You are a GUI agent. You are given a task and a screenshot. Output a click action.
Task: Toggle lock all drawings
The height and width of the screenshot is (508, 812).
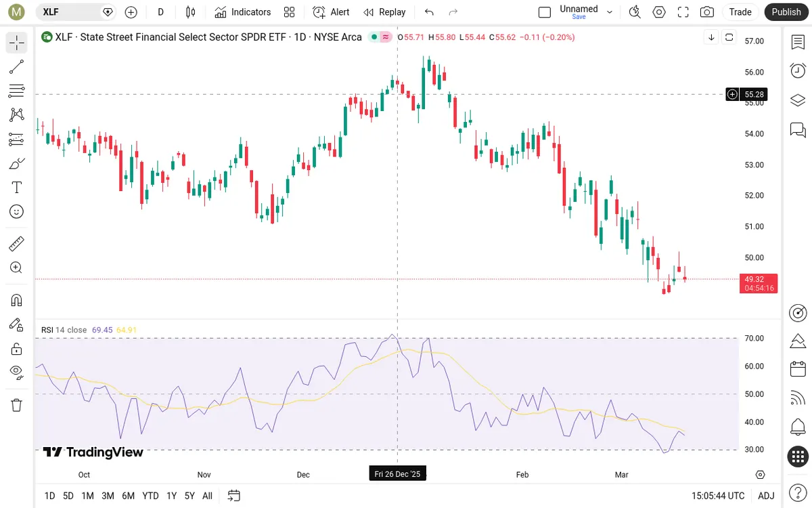pos(17,349)
